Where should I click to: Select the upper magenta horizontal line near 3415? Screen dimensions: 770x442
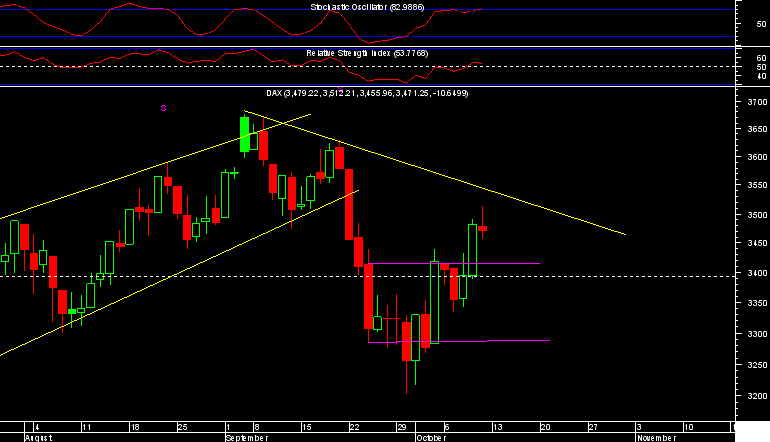coord(454,264)
